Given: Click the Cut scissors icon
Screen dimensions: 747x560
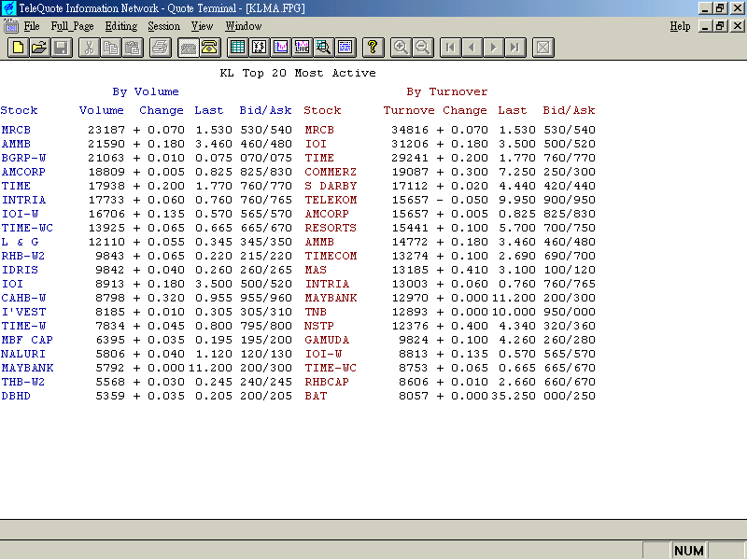Looking at the screenshot, I should pyautogui.click(x=89, y=48).
